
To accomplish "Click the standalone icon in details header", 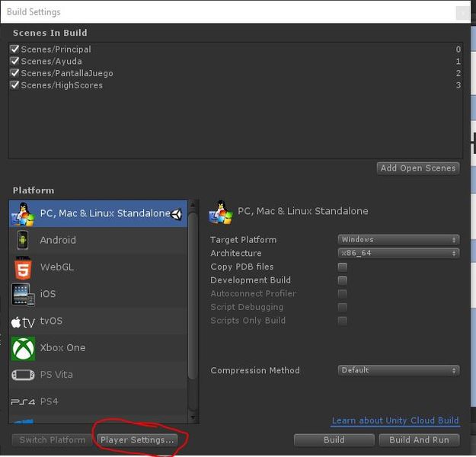I will tap(221, 213).
